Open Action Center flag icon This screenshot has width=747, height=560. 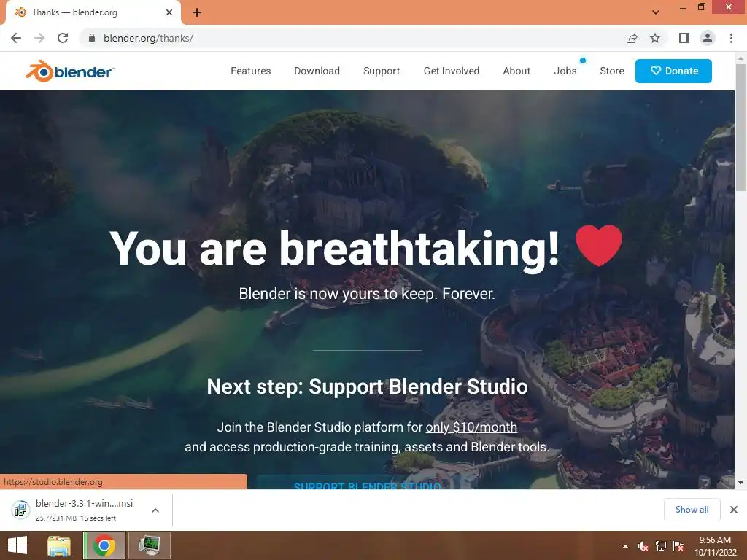[x=678, y=546]
